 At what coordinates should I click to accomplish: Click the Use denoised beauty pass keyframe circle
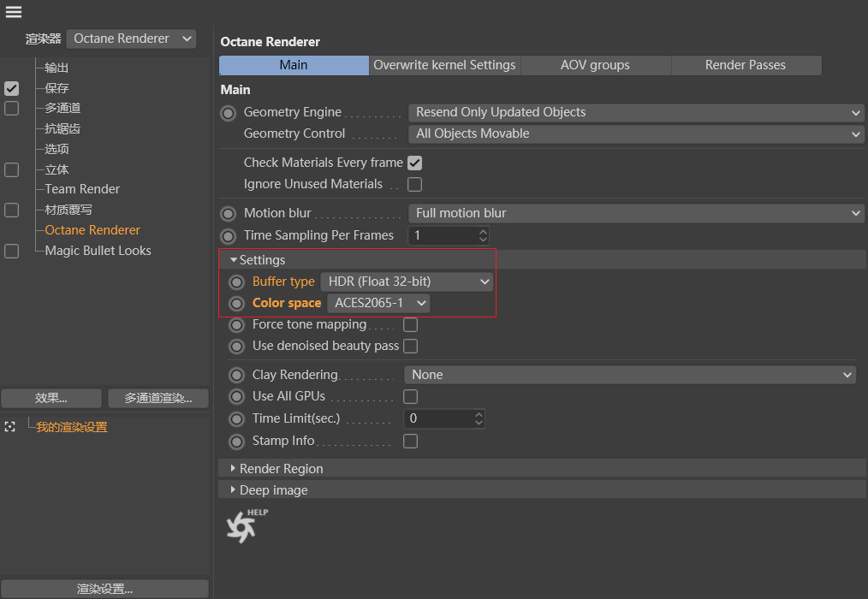click(237, 347)
